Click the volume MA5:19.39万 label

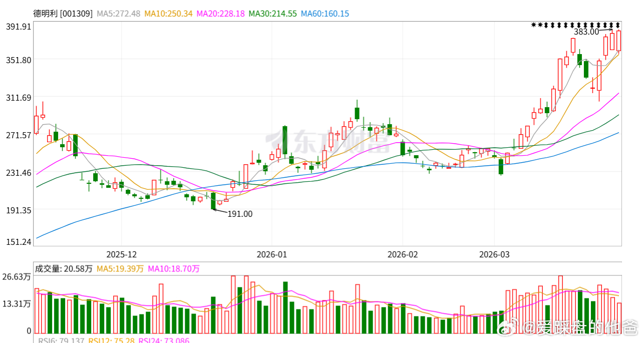coord(120,269)
